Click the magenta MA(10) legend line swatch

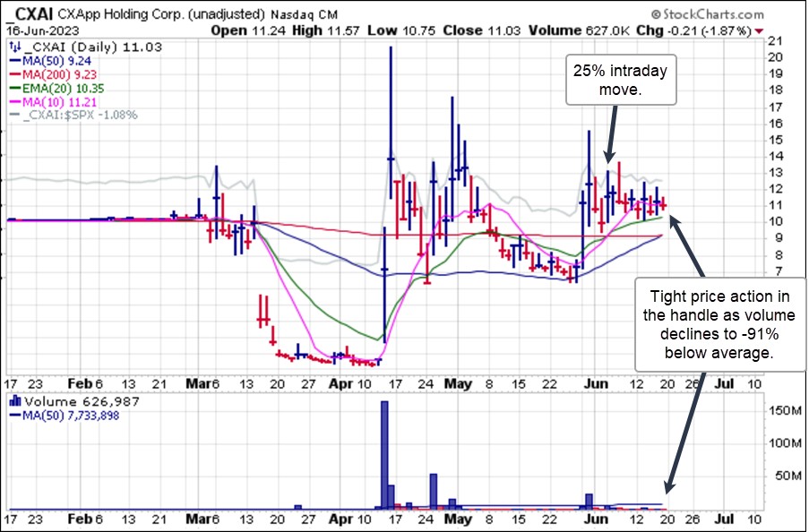click(x=15, y=102)
